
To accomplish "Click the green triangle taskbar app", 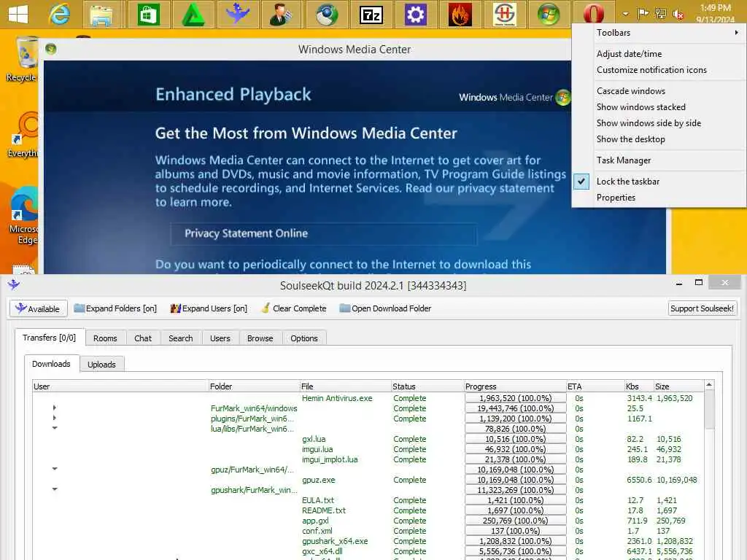I will point(193,15).
